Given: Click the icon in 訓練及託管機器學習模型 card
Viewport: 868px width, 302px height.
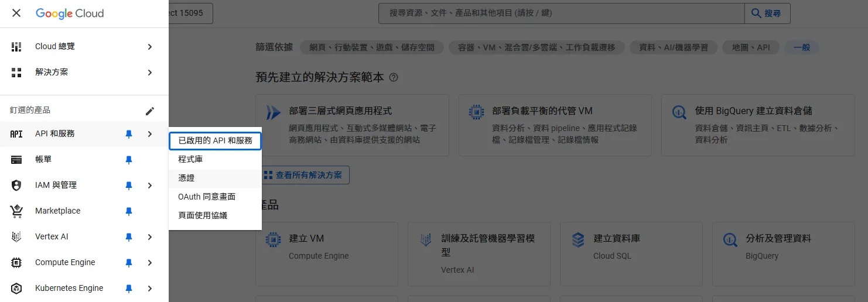Looking at the screenshot, I should tap(426, 239).
